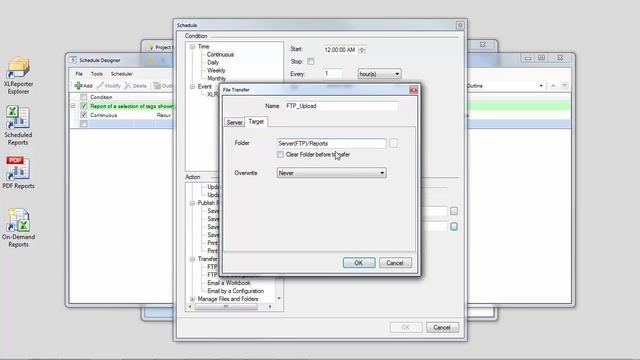Screen dimensions: 640x360
Task: Open XLReporter Explorer desktop shortcut
Action: (18, 76)
